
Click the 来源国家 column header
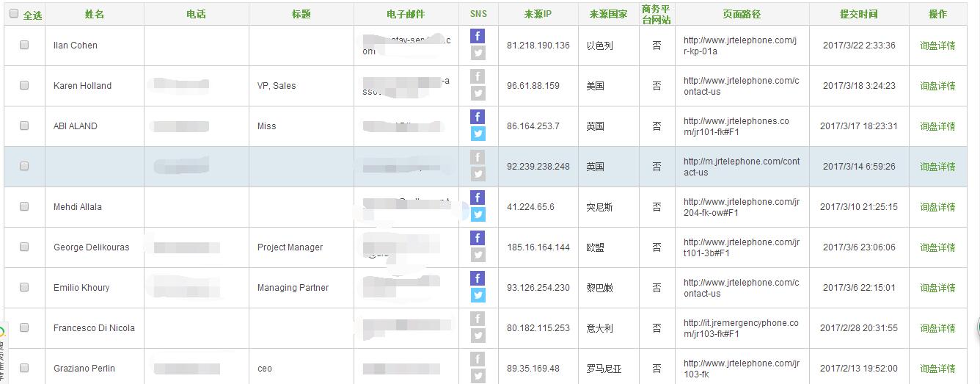click(x=608, y=14)
